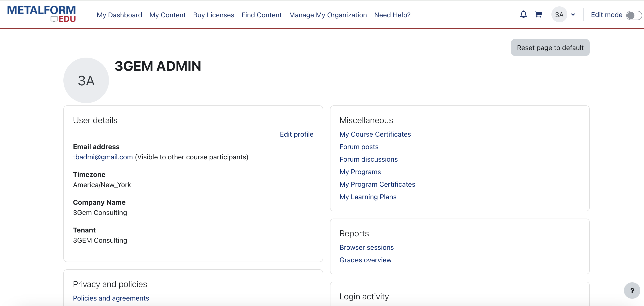Open My Course Certificates link
The image size is (644, 306).
tap(375, 134)
